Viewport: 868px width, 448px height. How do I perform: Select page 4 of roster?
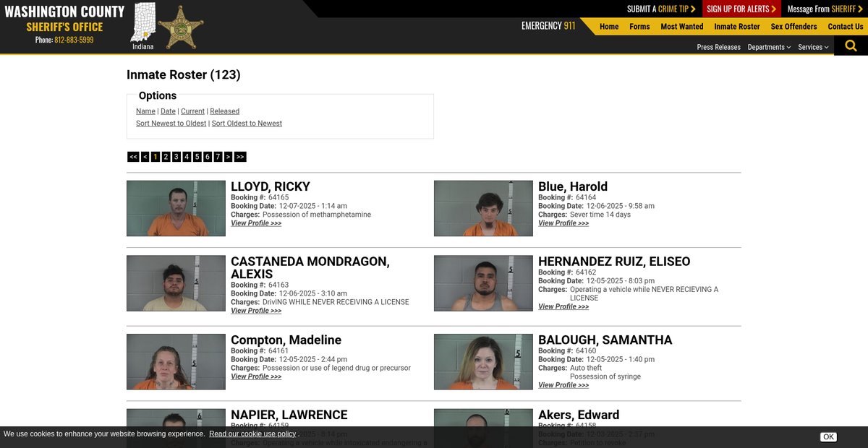(x=187, y=157)
